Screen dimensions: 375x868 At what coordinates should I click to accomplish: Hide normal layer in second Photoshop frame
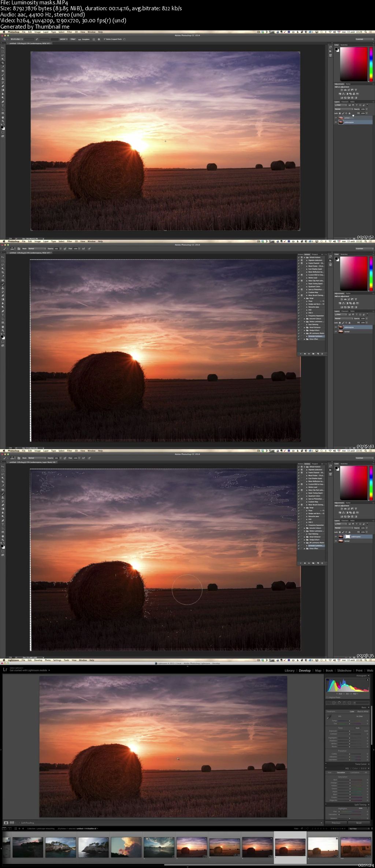tap(336, 332)
